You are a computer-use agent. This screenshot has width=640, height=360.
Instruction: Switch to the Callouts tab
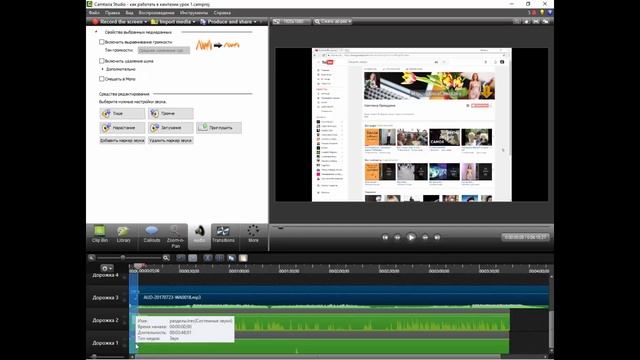pos(151,234)
